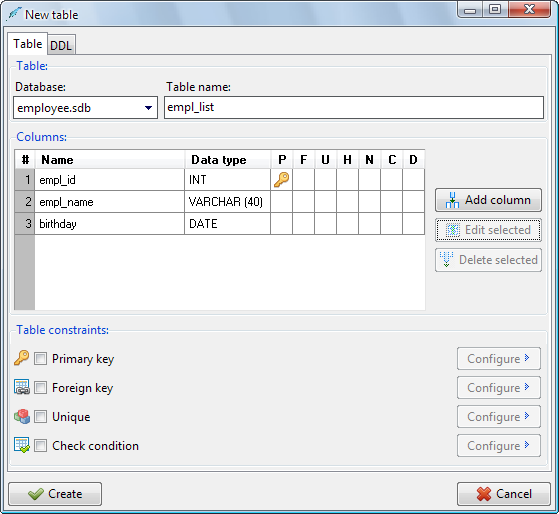Select the Table tab
This screenshot has width=559, height=514.
(27, 44)
